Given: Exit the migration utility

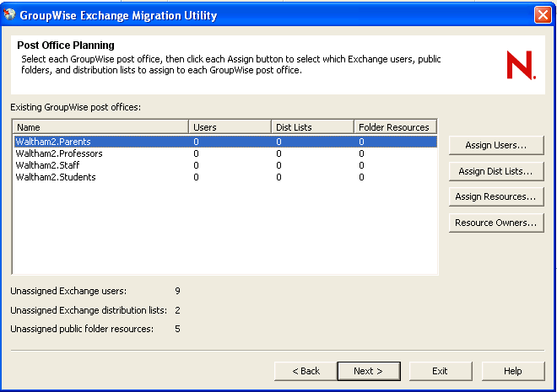Looking at the screenshot, I should point(440,371).
